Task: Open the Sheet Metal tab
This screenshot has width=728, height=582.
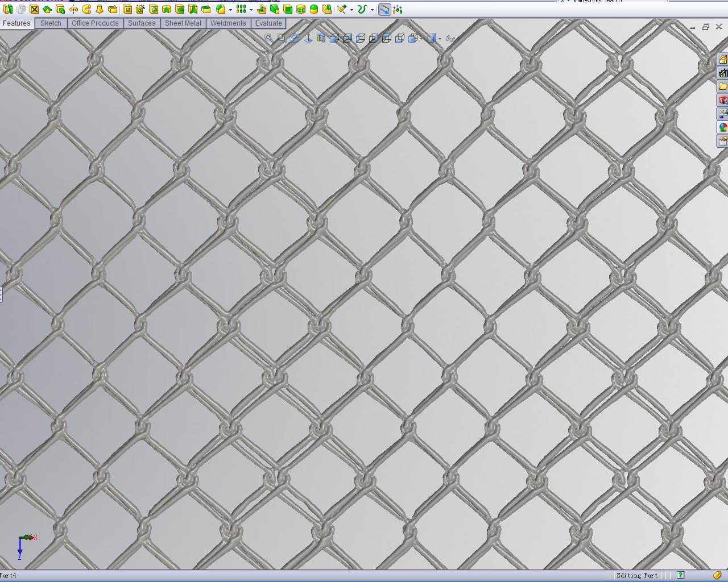Action: click(183, 23)
